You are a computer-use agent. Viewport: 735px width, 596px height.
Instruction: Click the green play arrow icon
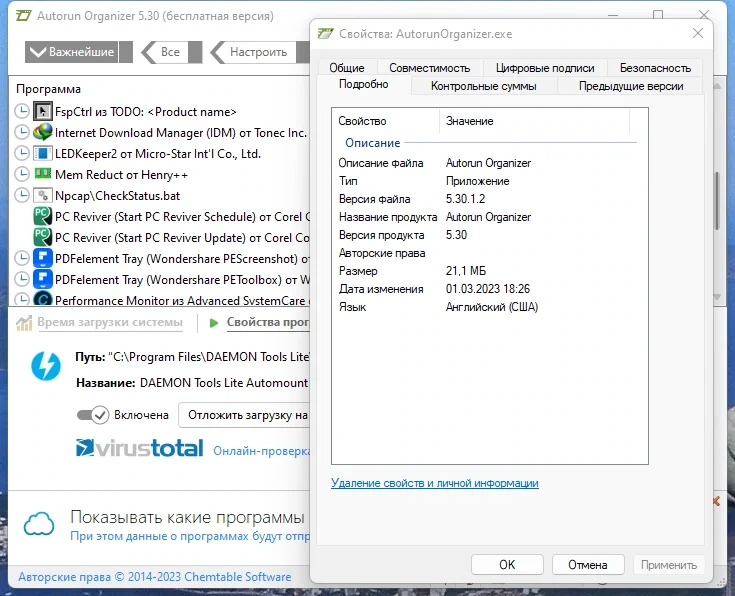point(214,323)
